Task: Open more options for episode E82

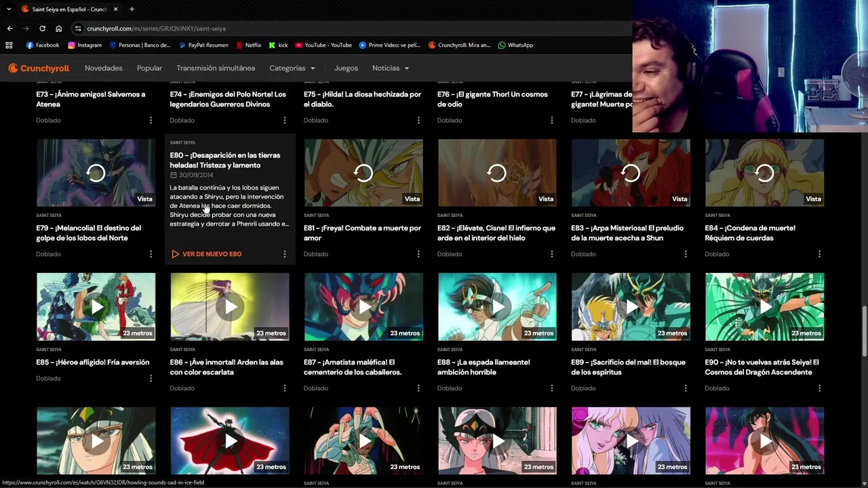Action: (551, 254)
